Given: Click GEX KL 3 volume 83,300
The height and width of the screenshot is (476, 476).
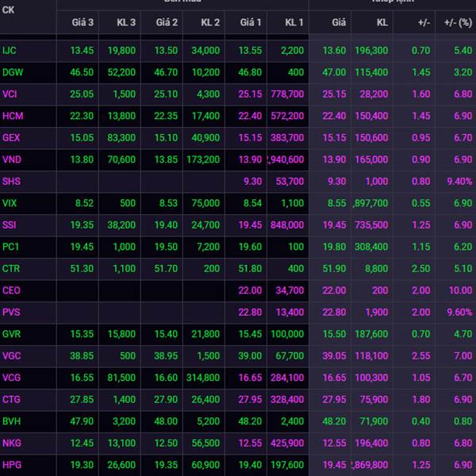Looking at the screenshot, I should (121, 138).
